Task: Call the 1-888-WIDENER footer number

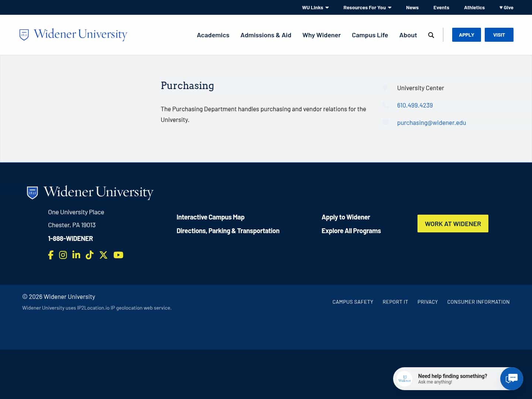Action: pyautogui.click(x=71, y=239)
